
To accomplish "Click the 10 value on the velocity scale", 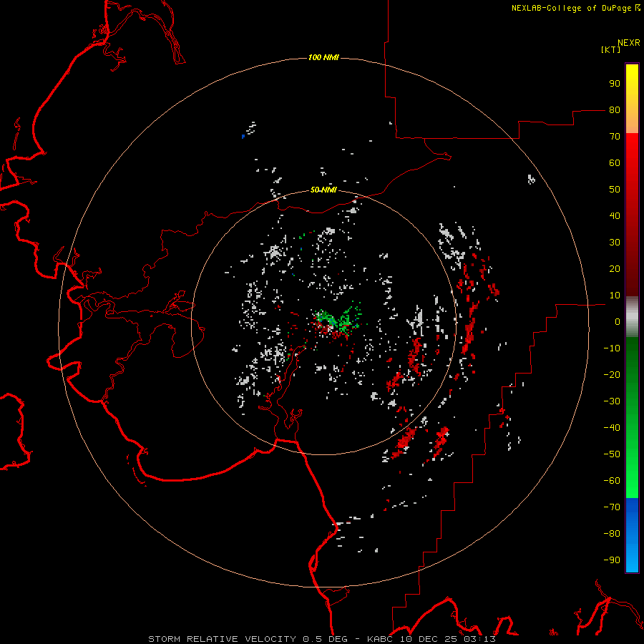I will (x=615, y=296).
